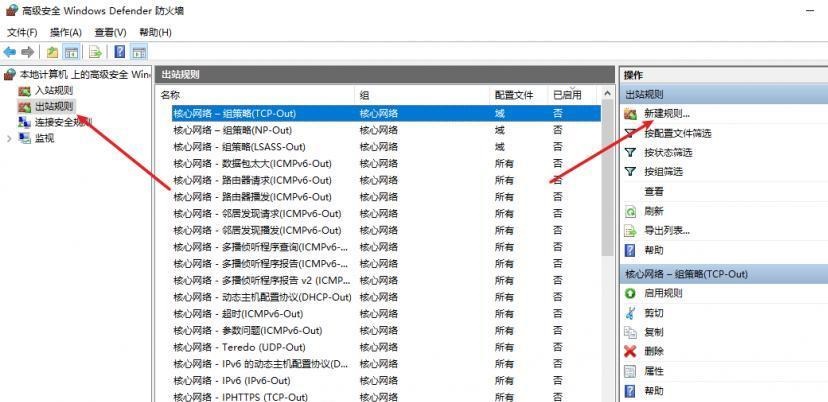Select 入站规则 in the tree
Image resolution: width=828 pixels, height=402 pixels.
click(x=54, y=91)
